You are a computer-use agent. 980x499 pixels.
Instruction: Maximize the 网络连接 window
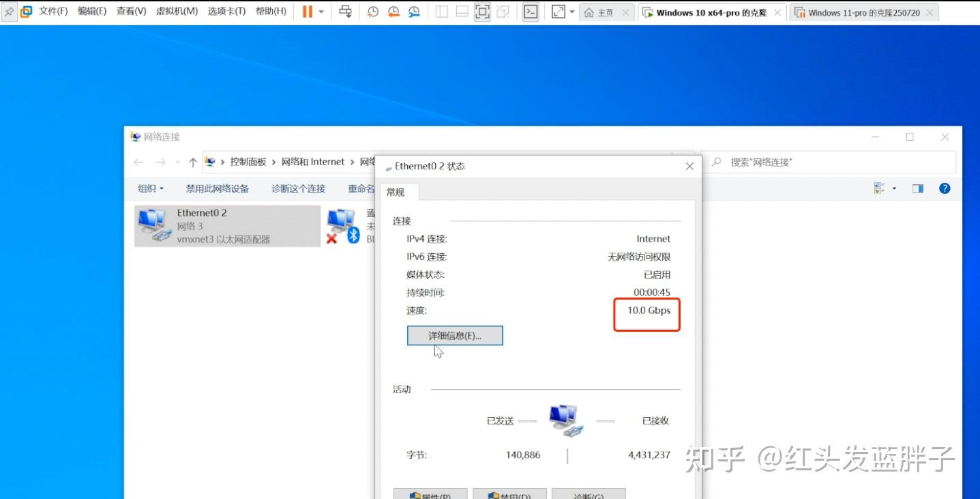click(x=910, y=137)
